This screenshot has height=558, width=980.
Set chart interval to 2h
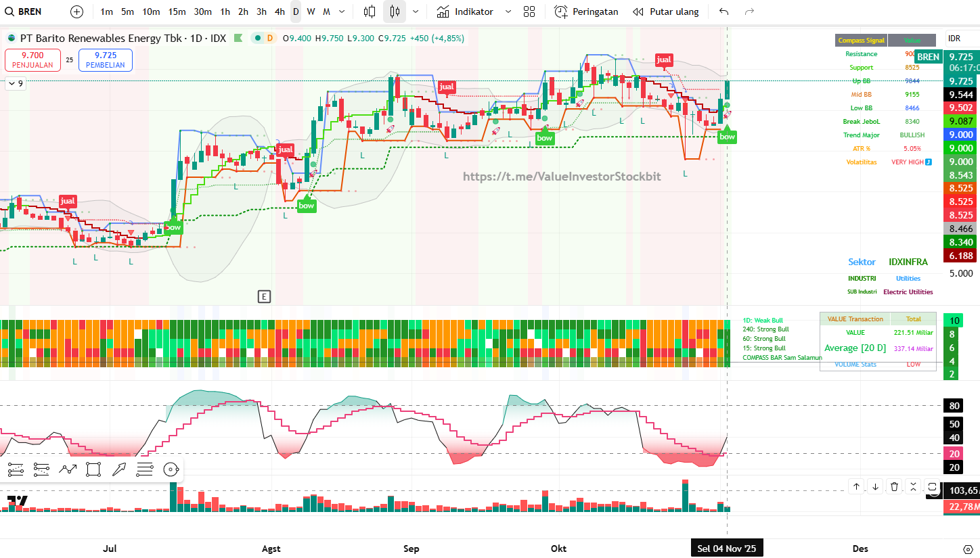[x=243, y=11]
